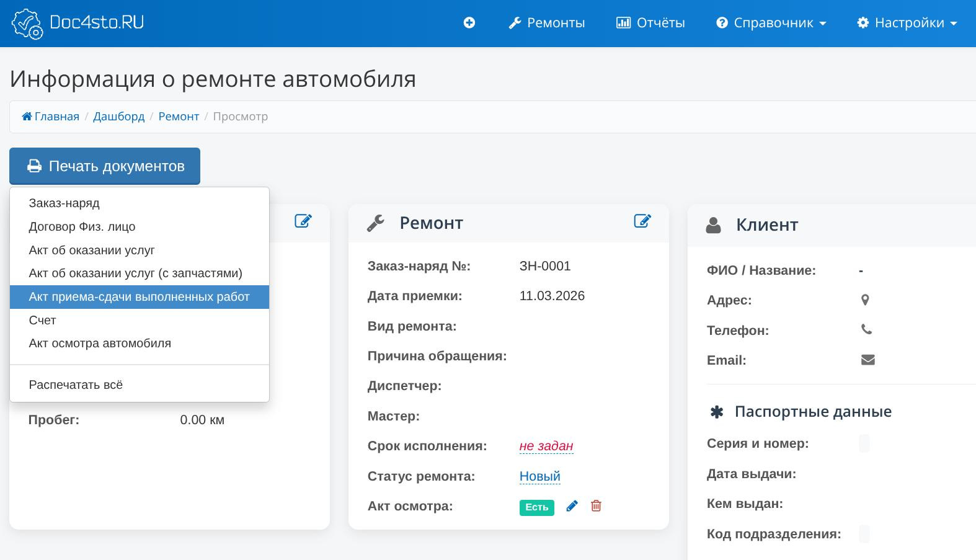The image size is (976, 560).
Task: Click the green Есть badge
Action: point(537,507)
